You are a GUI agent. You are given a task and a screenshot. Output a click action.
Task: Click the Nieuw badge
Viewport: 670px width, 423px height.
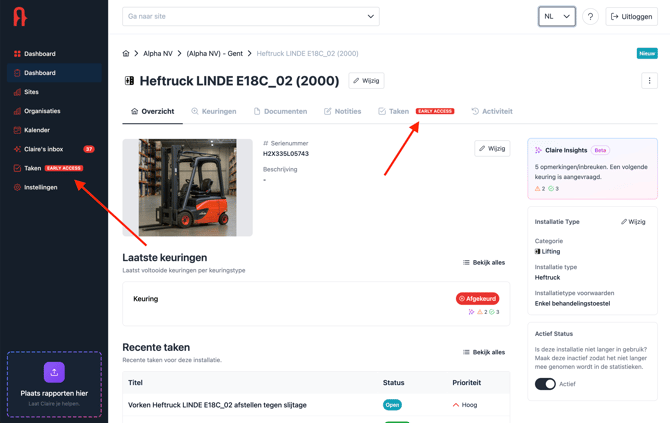(x=647, y=53)
